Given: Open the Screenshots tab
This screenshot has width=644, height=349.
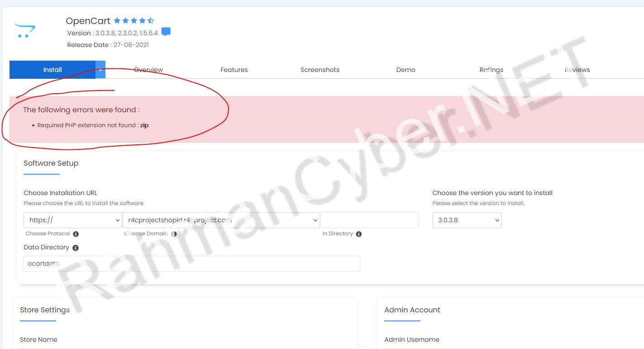Looking at the screenshot, I should click(x=320, y=70).
